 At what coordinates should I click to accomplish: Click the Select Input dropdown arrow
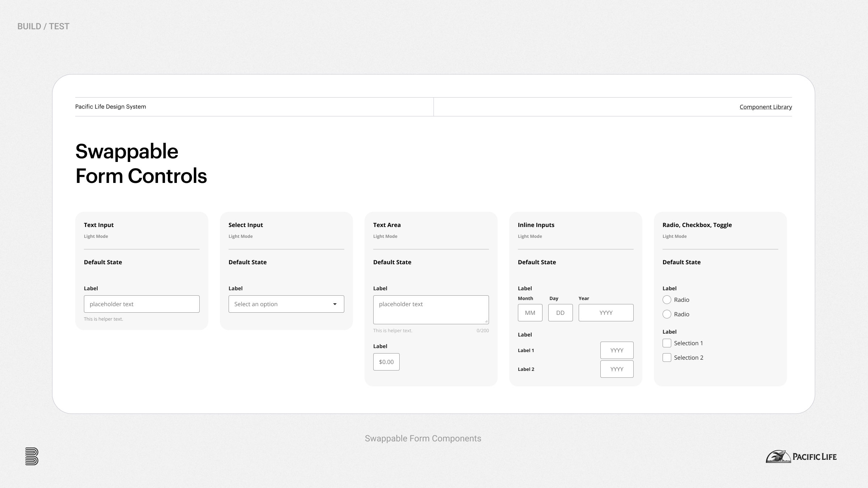(x=335, y=304)
